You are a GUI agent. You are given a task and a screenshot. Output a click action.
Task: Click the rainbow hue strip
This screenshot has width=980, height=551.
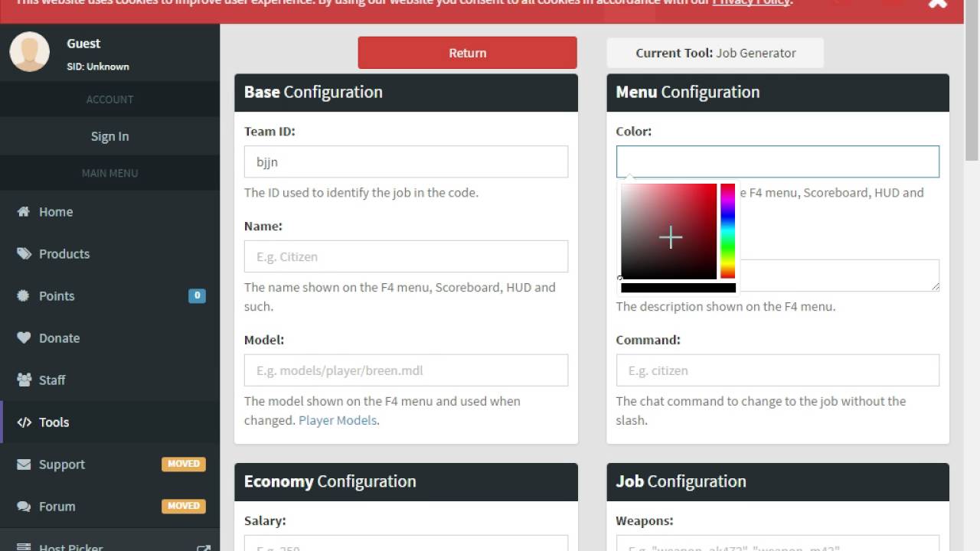point(727,231)
